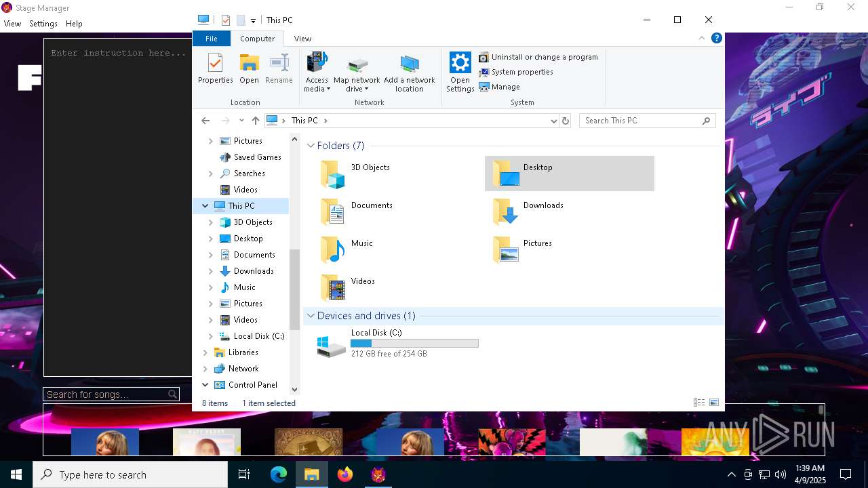Viewport: 868px width, 488px height.
Task: Open the Quick Access Toolbar customize dropdown
Action: tap(253, 20)
